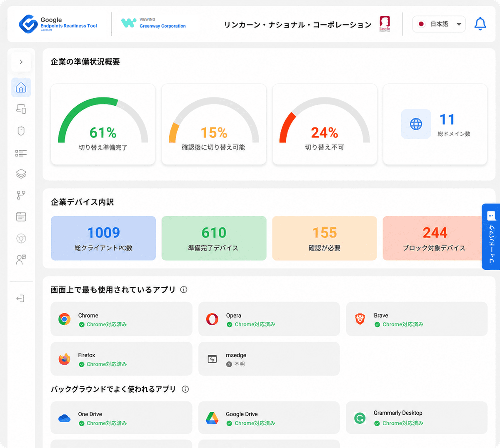This screenshot has height=448, width=500.
Task: Click the 24% 切り替え不可 gauge
Action: (325, 124)
